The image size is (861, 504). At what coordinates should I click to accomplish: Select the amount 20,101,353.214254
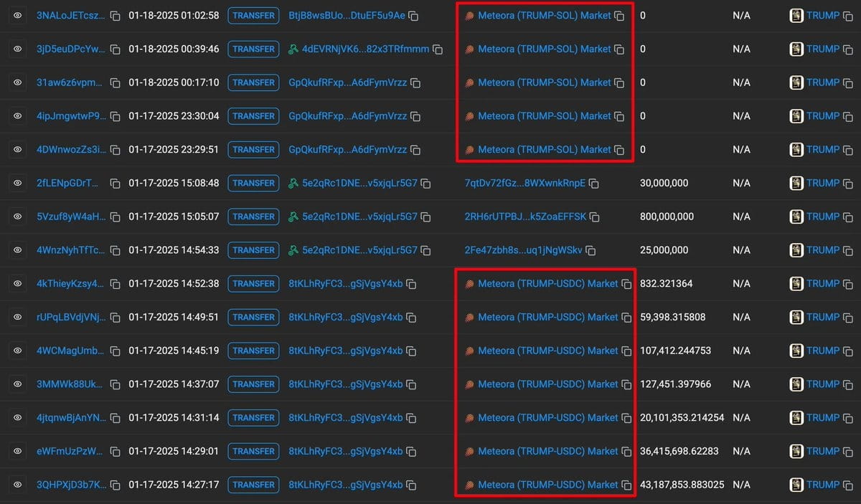pyautogui.click(x=682, y=417)
